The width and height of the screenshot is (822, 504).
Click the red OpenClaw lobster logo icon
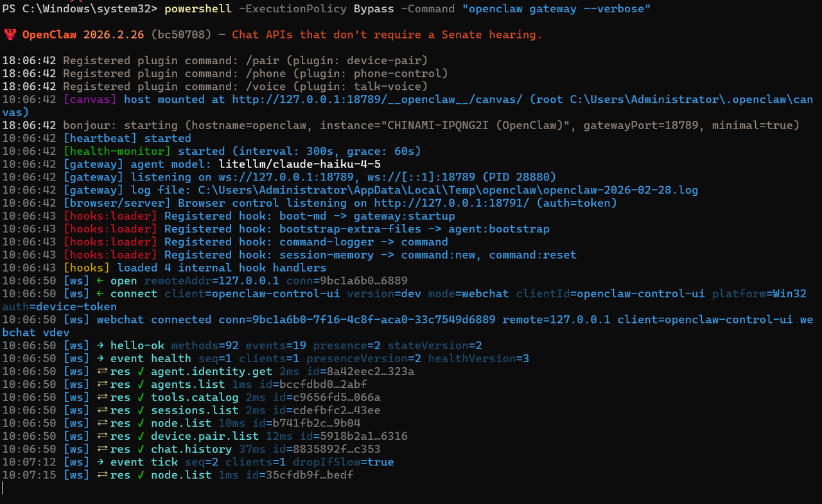pos(10,34)
